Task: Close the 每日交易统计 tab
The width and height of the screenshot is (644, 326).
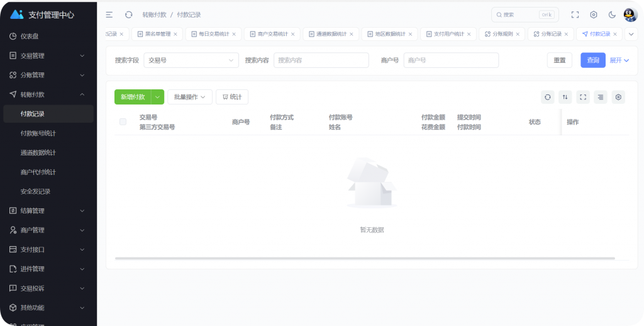Action: [234, 34]
